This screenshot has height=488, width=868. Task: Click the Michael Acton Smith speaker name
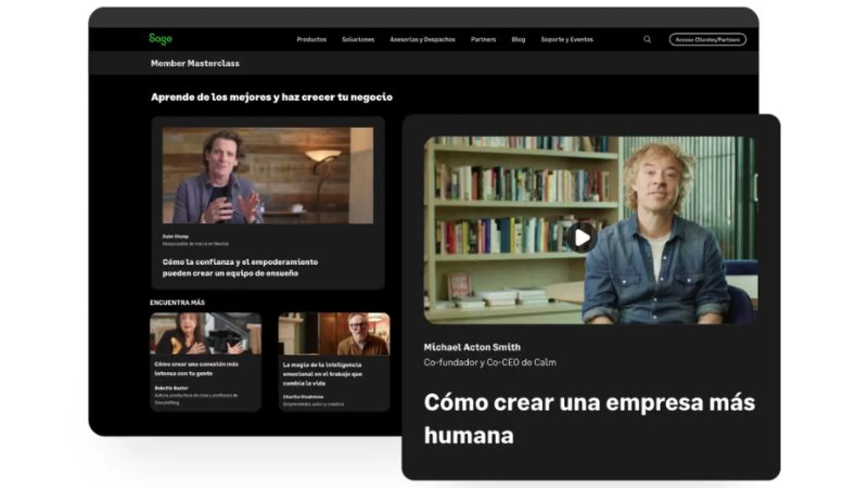472,347
